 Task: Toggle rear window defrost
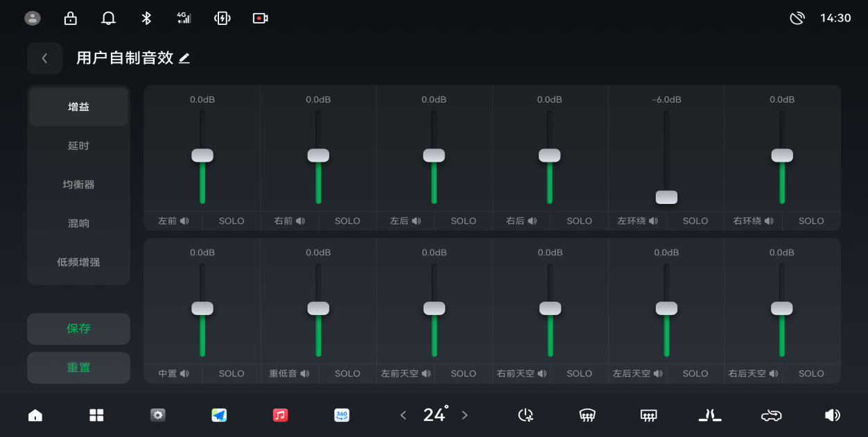tap(648, 415)
